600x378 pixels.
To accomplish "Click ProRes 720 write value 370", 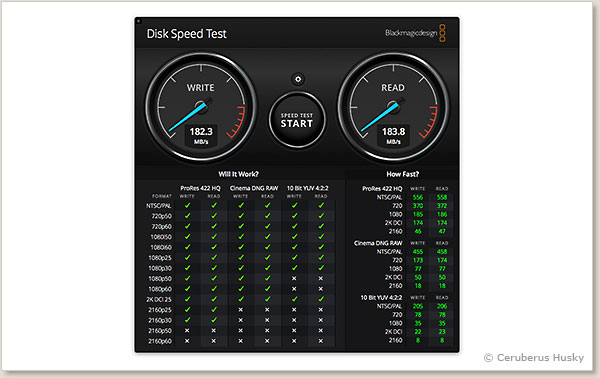I will click(x=418, y=206).
